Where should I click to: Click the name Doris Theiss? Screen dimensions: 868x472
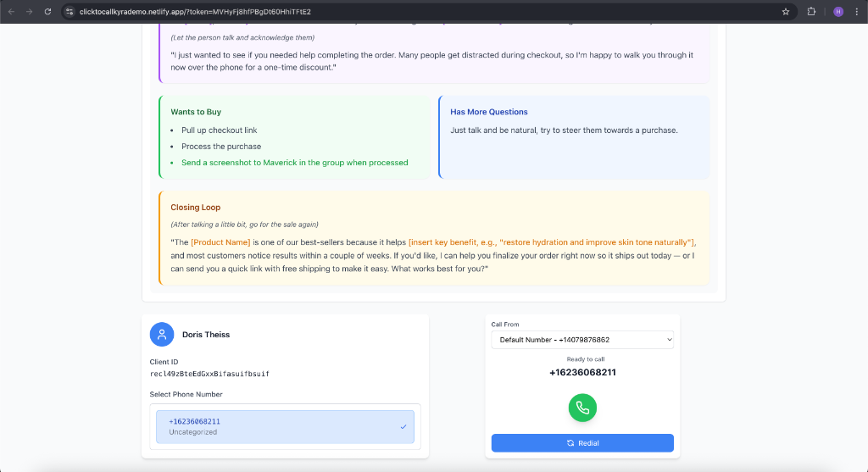(x=206, y=334)
